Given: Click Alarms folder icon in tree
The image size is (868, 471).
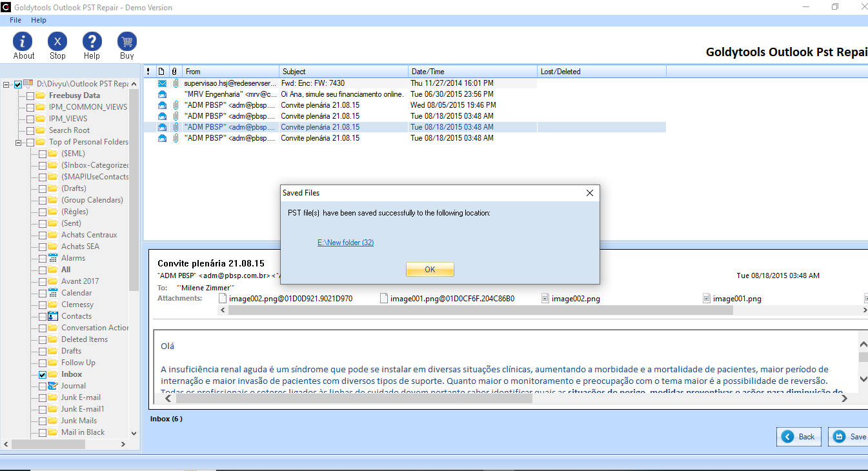Looking at the screenshot, I should click(x=53, y=258).
